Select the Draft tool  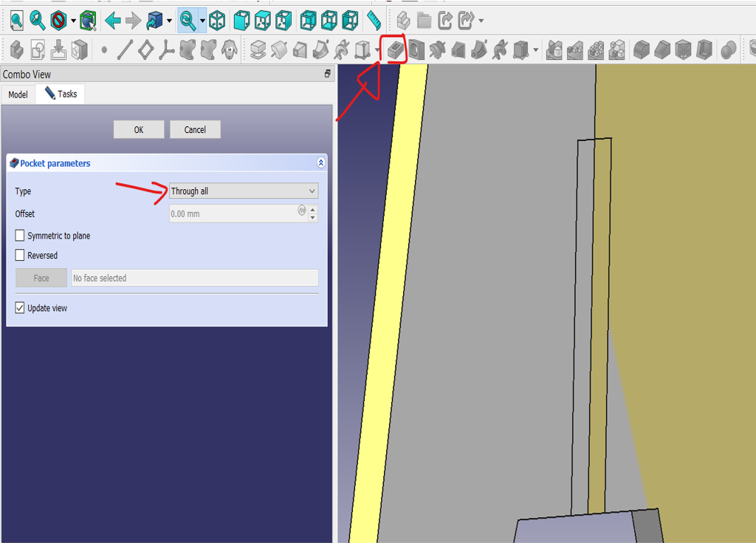683,49
